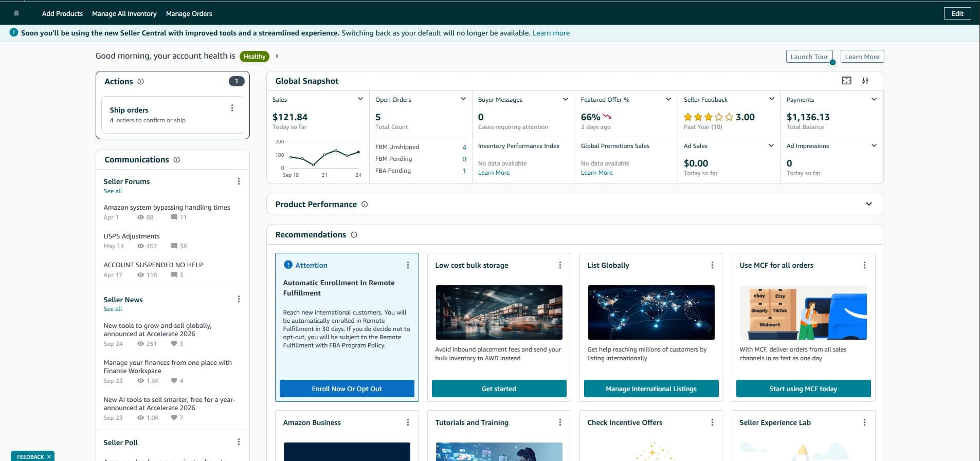Viewport: 980px width, 461px height.
Task: Open Global Snapshot customize settings icon
Action: tap(865, 81)
